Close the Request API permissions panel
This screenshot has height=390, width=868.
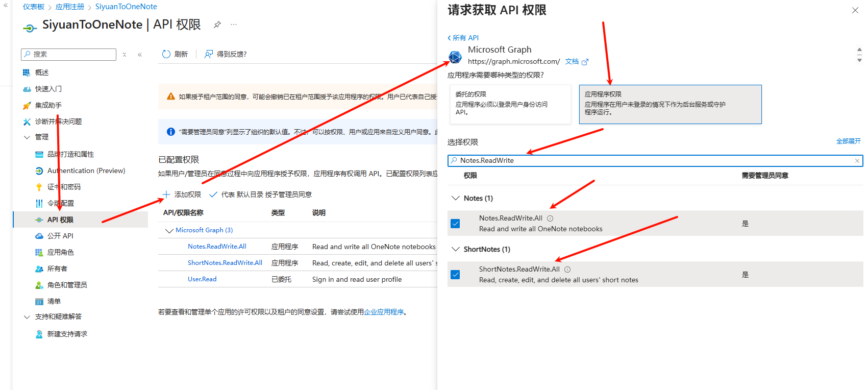coord(855,10)
